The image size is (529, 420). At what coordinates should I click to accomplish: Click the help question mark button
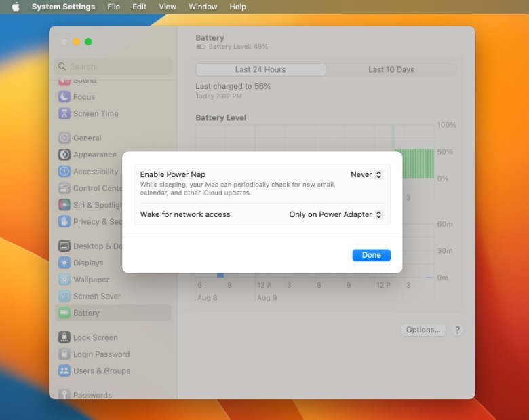click(457, 330)
